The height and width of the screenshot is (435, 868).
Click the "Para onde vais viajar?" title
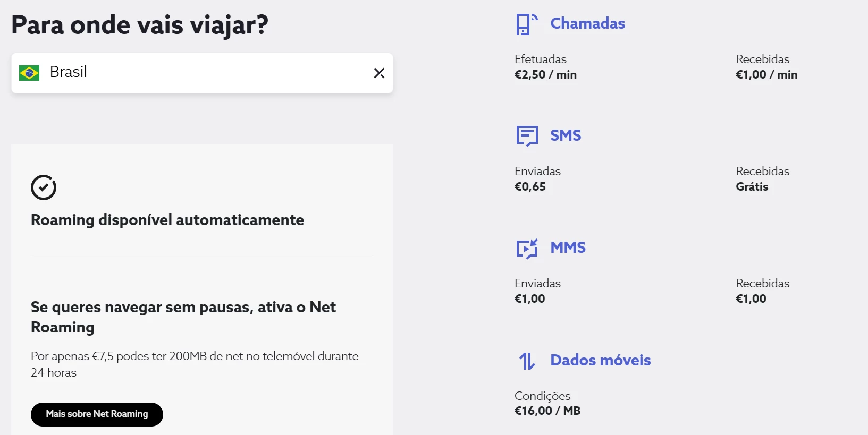click(x=140, y=25)
